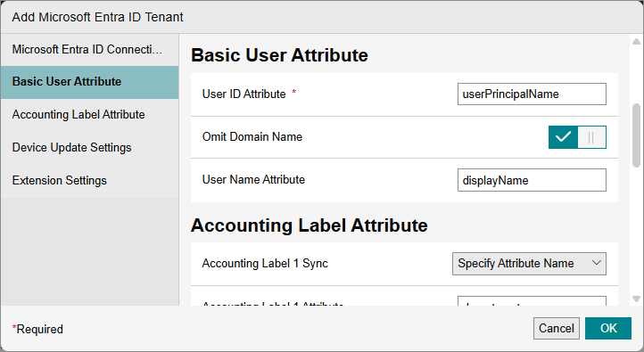
Task: Select Basic User Attribute in sidebar
Action: (89, 82)
